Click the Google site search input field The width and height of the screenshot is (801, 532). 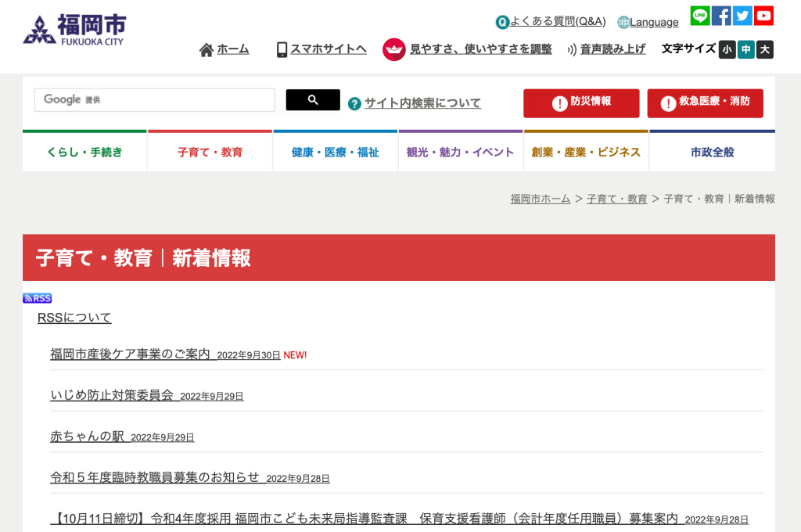point(155,99)
